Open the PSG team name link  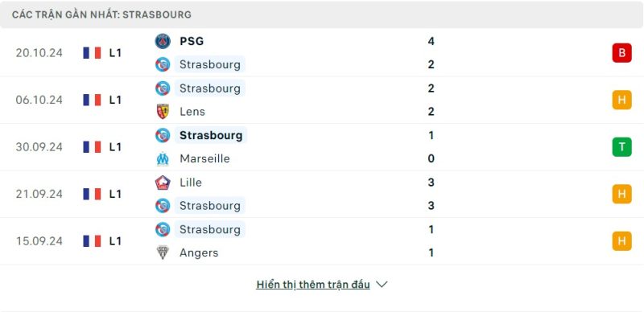coord(192,41)
